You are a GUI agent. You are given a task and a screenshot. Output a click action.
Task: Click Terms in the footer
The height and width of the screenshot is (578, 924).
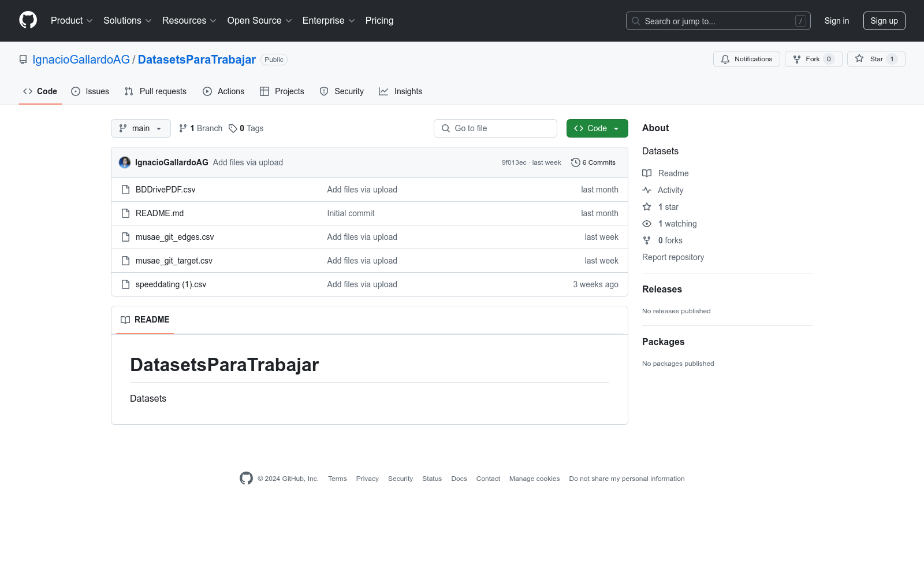point(337,479)
